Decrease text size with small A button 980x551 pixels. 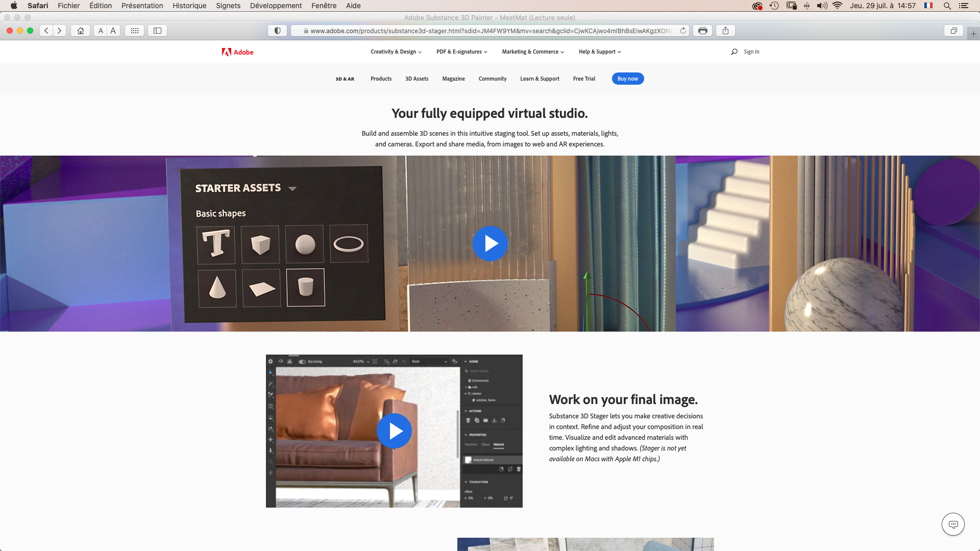click(101, 31)
